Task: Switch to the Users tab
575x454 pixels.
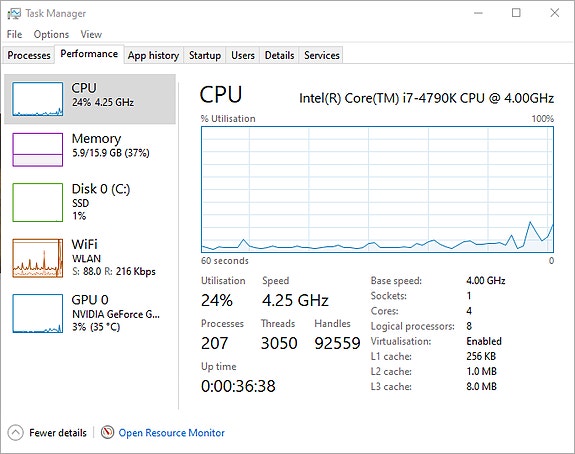Action: [x=243, y=55]
